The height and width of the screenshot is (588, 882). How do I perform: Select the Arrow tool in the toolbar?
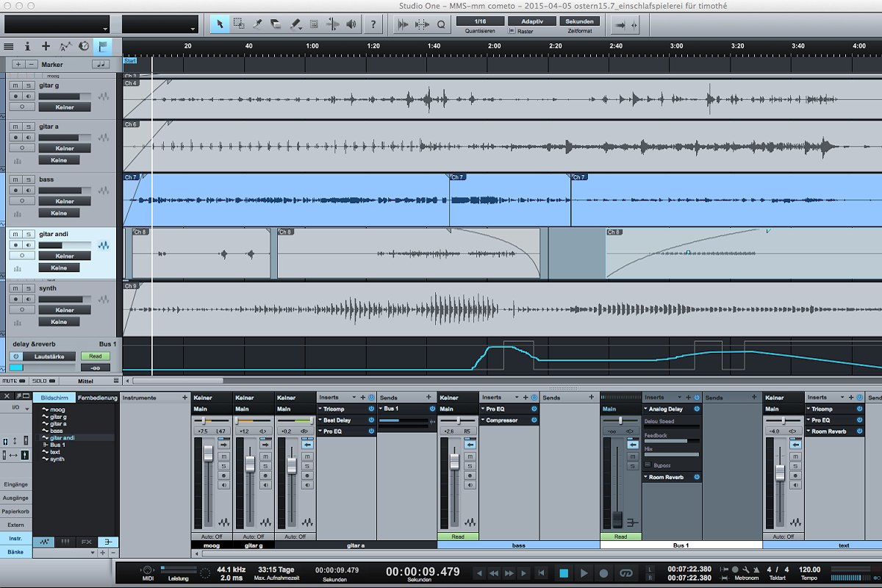click(220, 24)
